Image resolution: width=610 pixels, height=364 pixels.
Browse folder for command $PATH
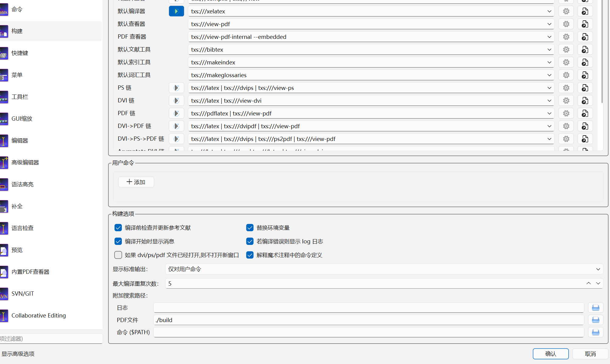[596, 332]
